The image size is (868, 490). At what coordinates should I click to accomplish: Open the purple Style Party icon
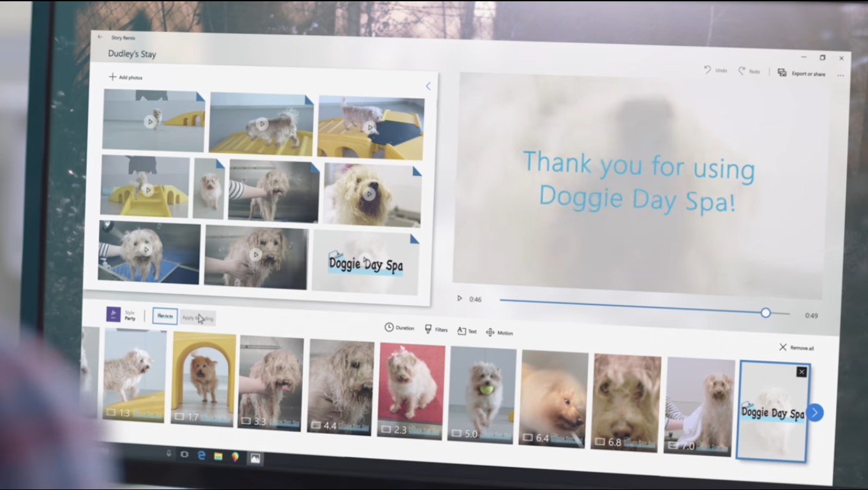click(x=113, y=314)
